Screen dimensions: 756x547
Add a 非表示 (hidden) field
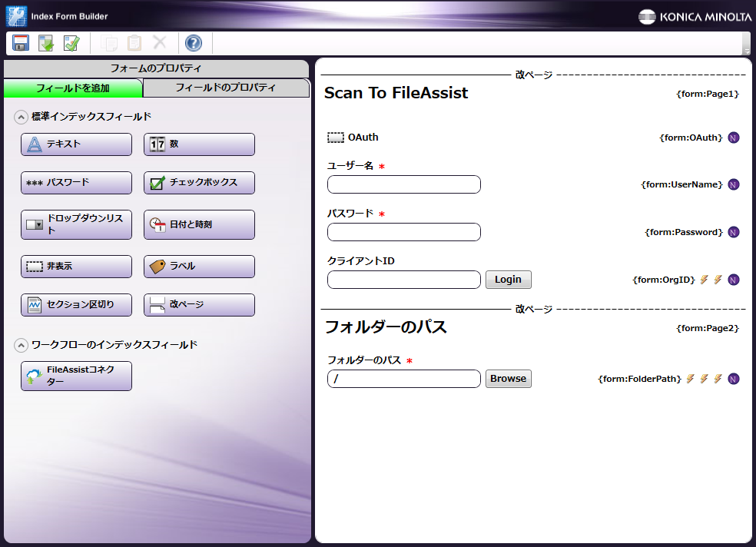pyautogui.click(x=76, y=267)
